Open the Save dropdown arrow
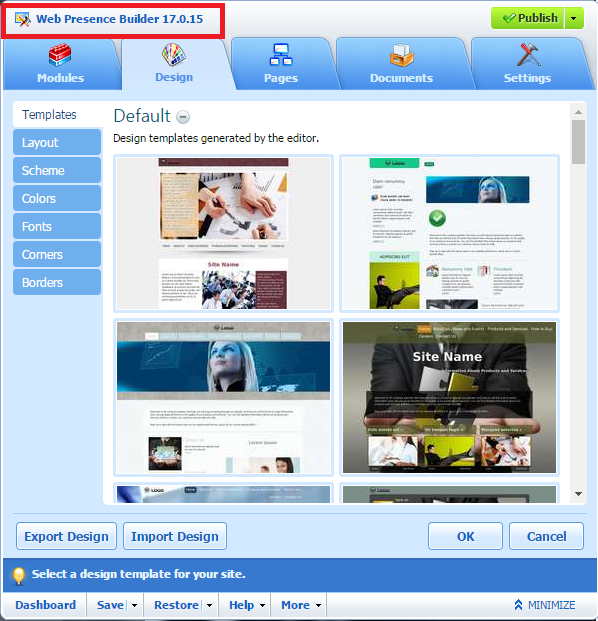The image size is (598, 621). tap(135, 605)
